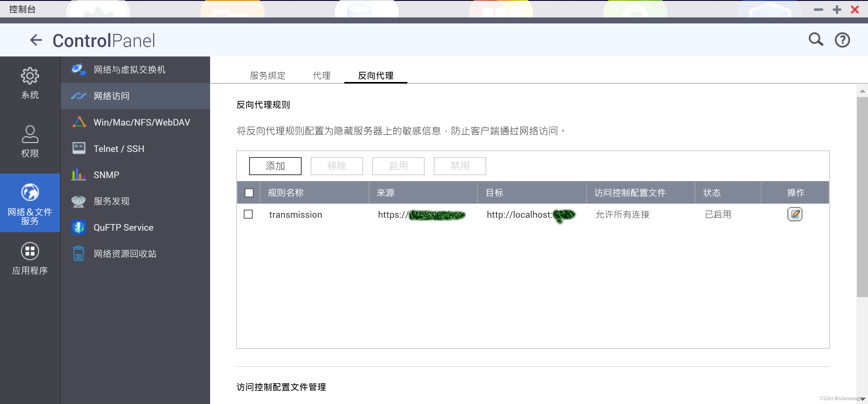Click the 添加 button to add a rule
868x404 pixels.
pos(275,166)
